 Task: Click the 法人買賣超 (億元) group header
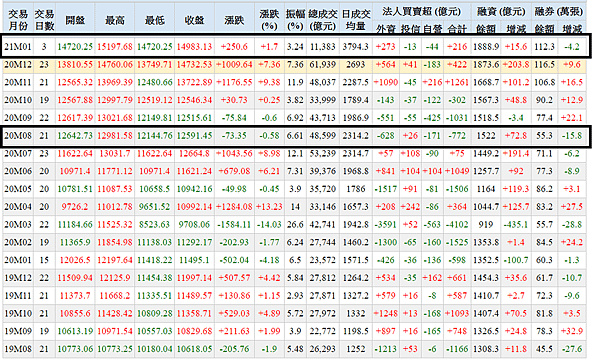(421, 12)
